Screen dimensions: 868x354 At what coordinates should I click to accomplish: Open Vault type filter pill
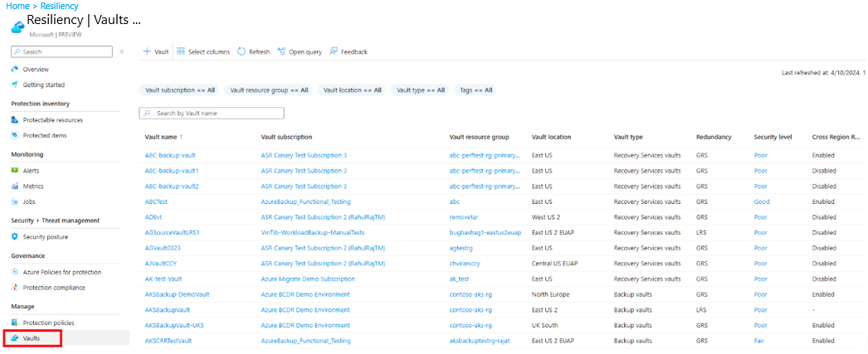(x=421, y=90)
